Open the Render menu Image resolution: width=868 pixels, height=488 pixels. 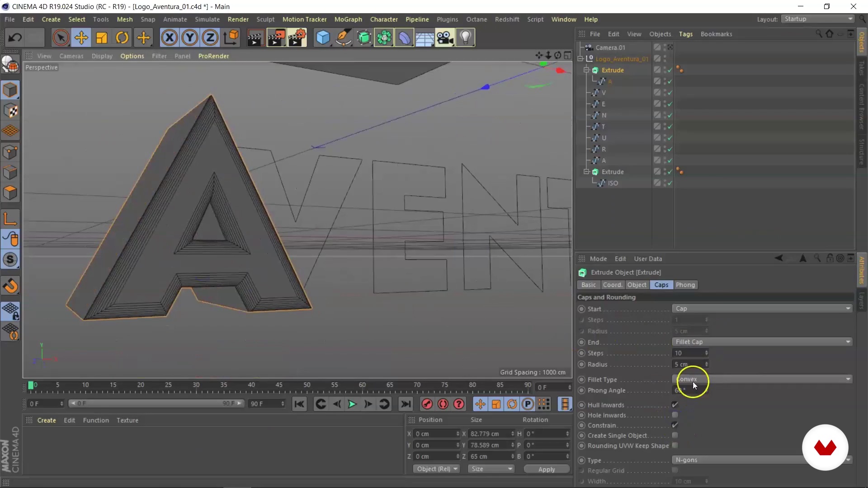pyautogui.click(x=238, y=19)
